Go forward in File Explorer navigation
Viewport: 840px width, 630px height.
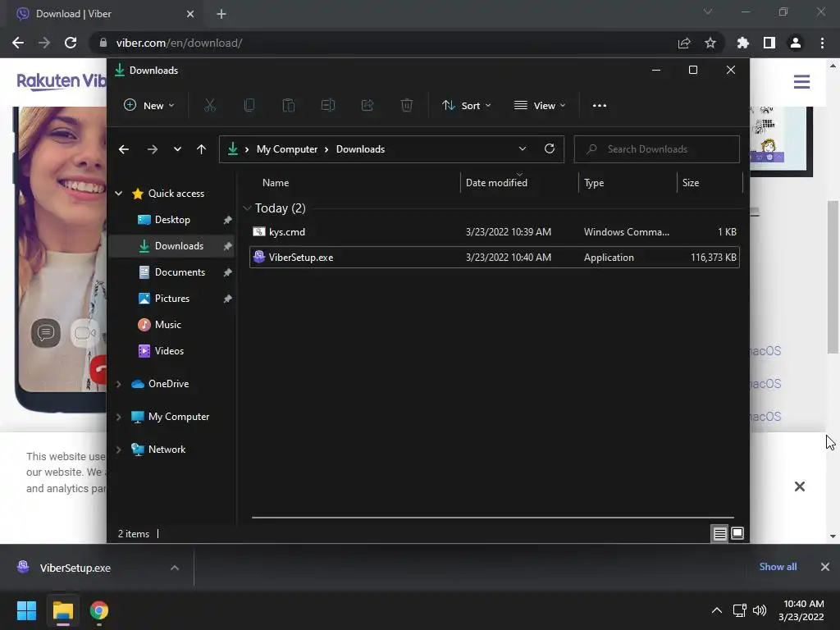click(152, 149)
